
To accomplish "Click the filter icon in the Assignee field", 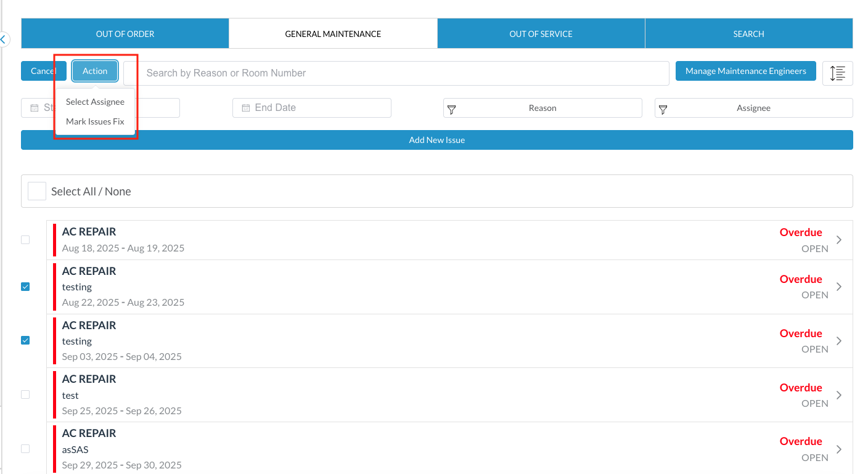I will (x=663, y=108).
